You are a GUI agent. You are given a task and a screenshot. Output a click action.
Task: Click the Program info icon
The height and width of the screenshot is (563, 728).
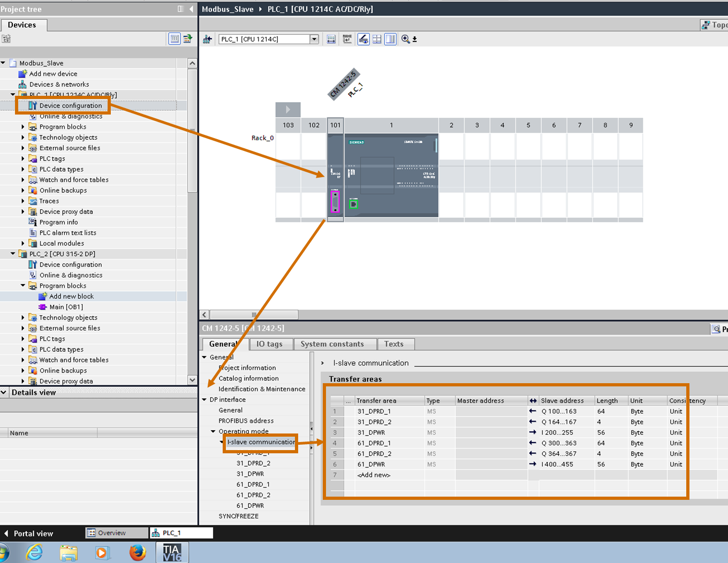coord(33,222)
